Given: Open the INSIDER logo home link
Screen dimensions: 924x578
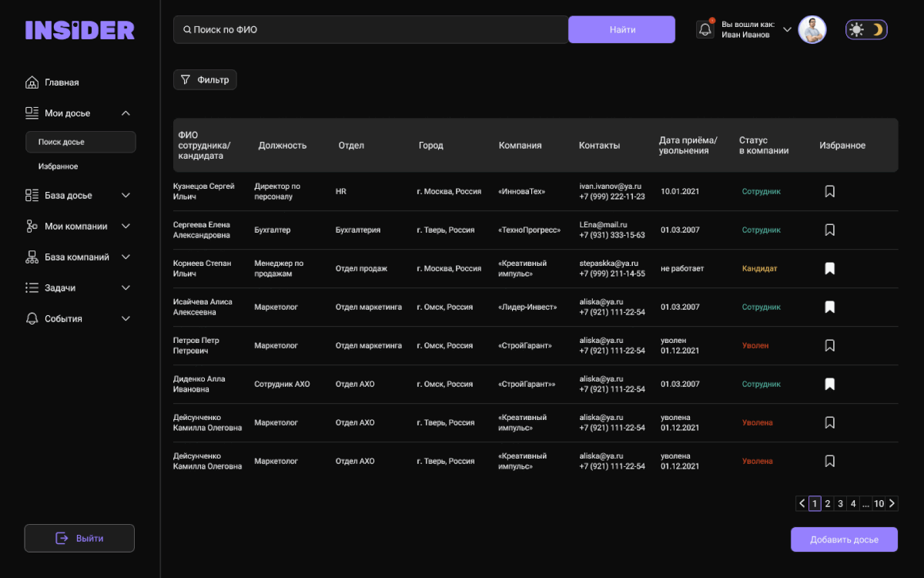Looking at the screenshot, I should 79,30.
